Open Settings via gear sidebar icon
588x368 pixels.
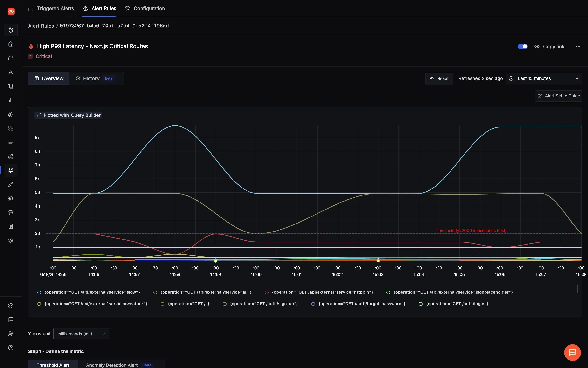tap(11, 240)
